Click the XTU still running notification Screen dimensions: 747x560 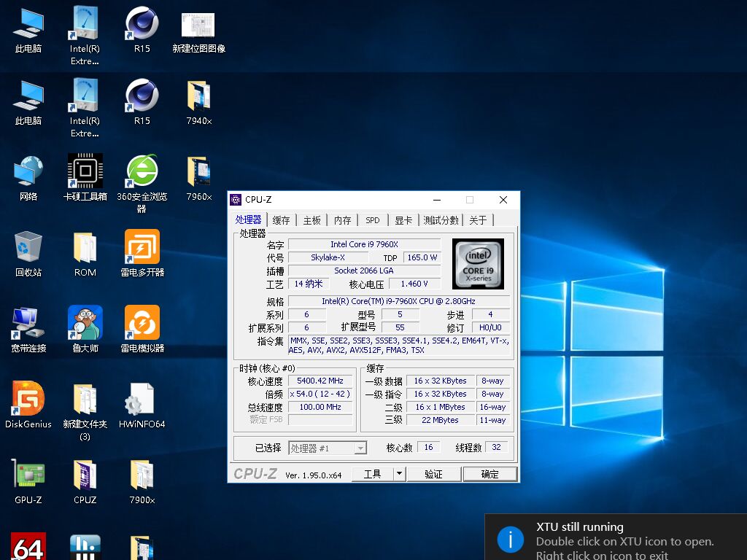616,537
